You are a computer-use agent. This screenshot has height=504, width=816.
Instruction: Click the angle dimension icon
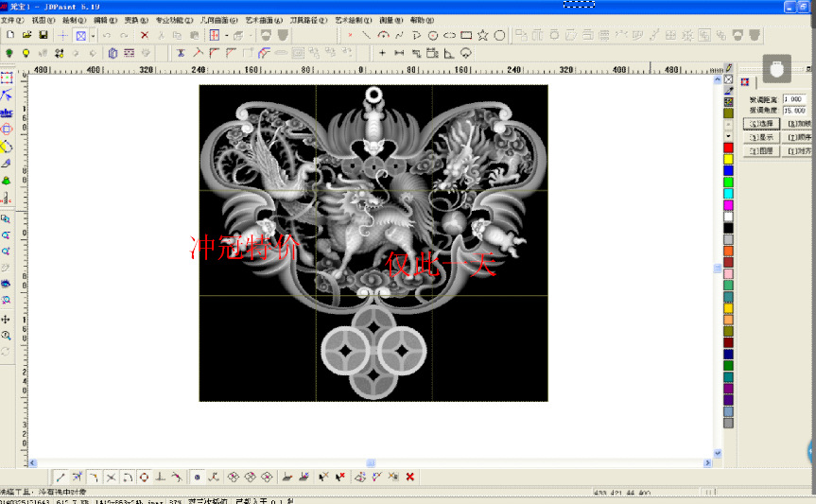pos(448,53)
